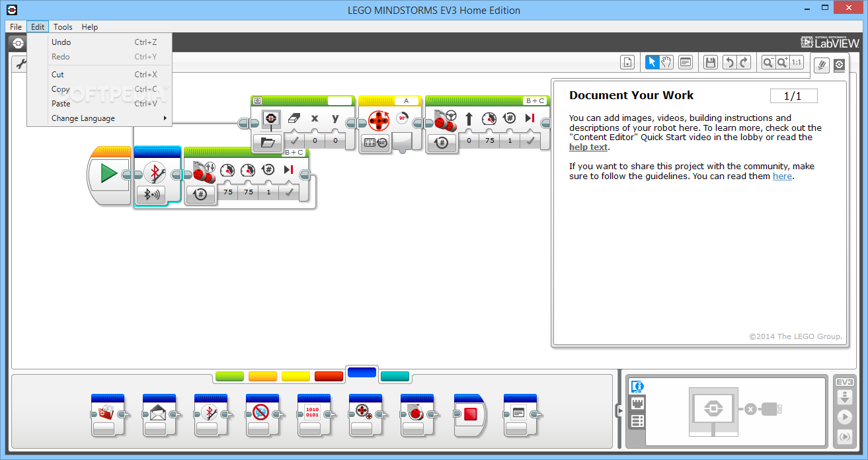Screen dimensions: 868x460
Task: Open the Display block mode selector folder
Action: click(268, 142)
